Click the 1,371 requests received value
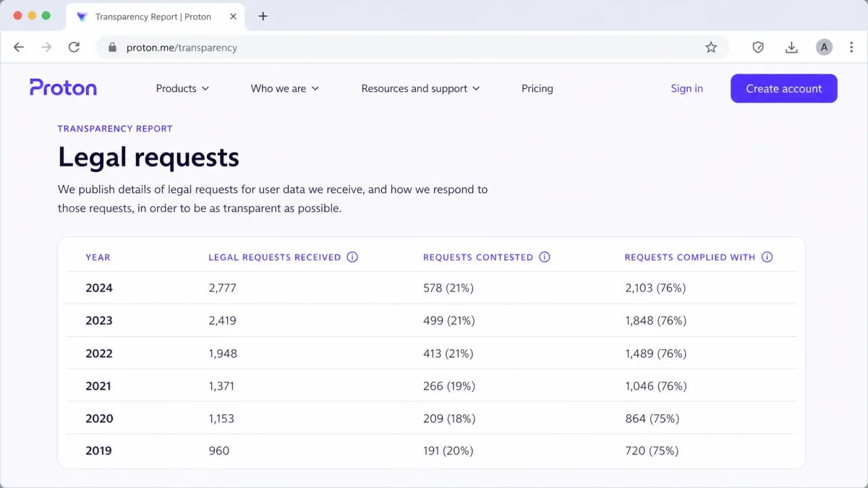868x488 pixels. (221, 386)
